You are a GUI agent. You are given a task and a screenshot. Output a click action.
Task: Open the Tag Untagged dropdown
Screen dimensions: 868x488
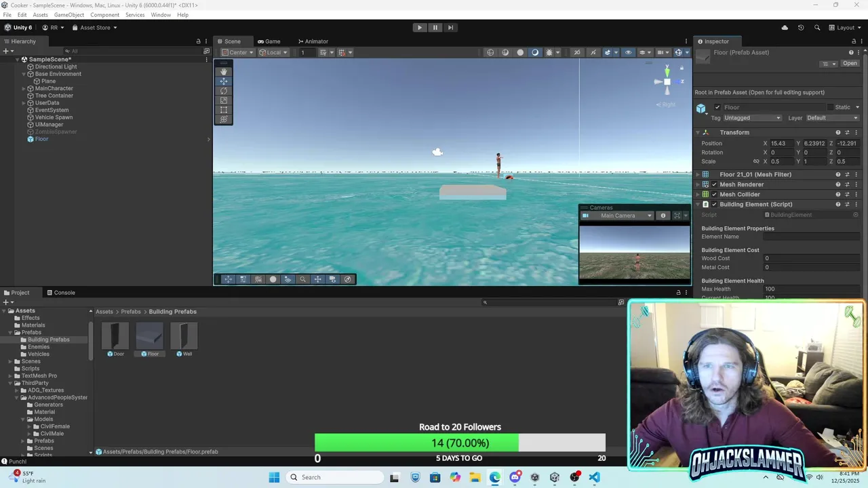click(753, 118)
